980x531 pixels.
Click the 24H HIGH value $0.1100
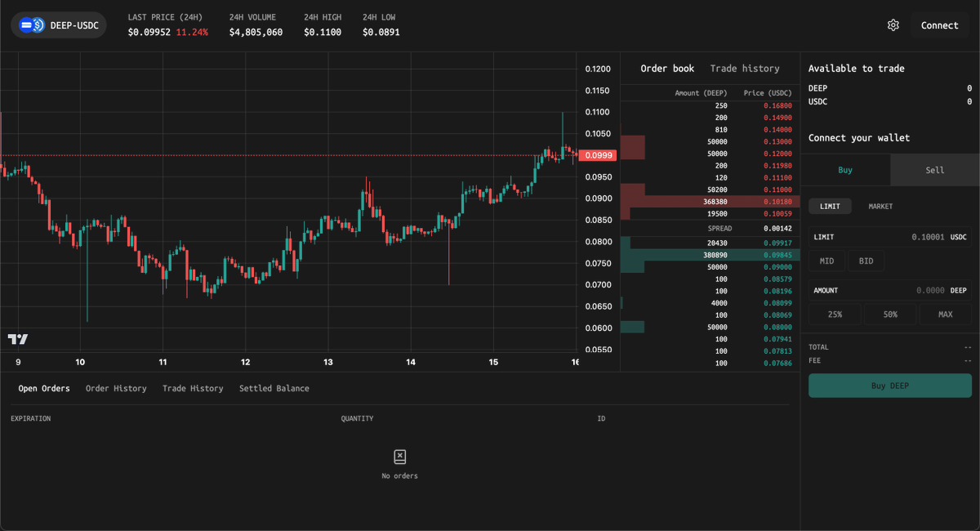323,32
